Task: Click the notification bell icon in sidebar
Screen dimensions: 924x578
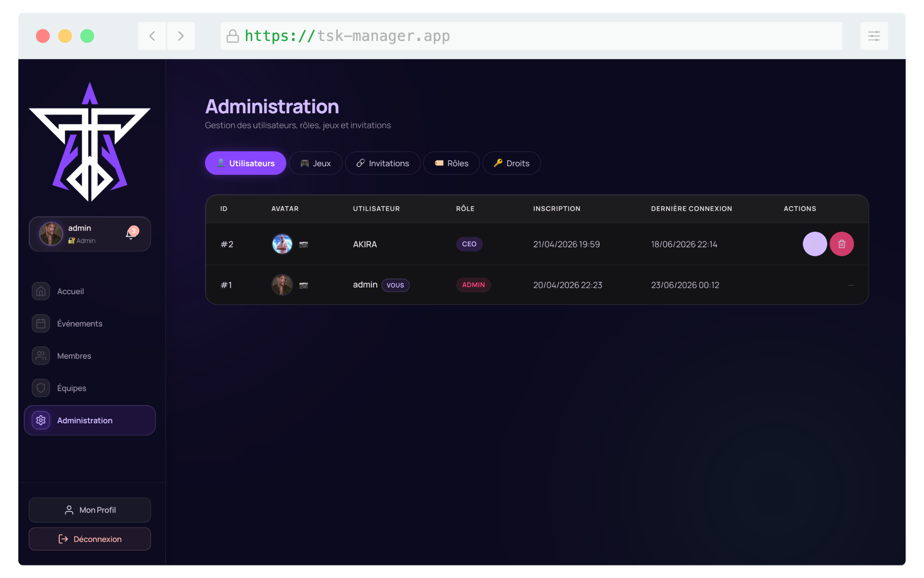Action: pyautogui.click(x=131, y=234)
